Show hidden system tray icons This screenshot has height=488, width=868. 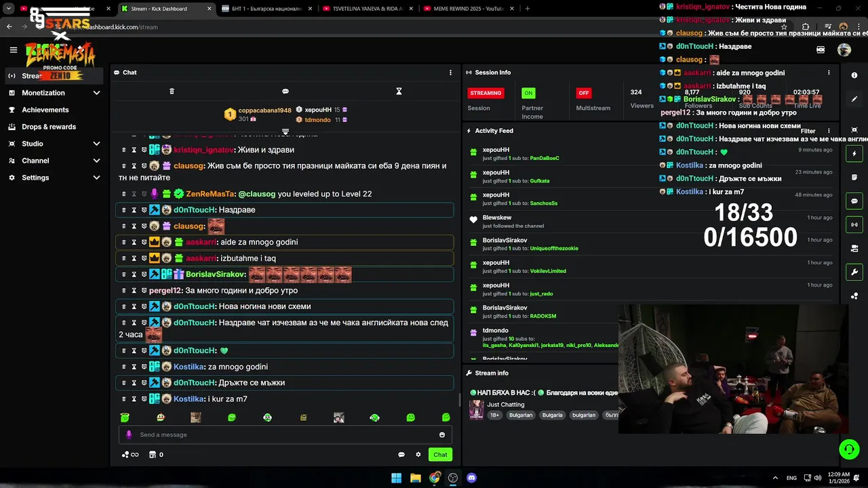click(x=775, y=478)
